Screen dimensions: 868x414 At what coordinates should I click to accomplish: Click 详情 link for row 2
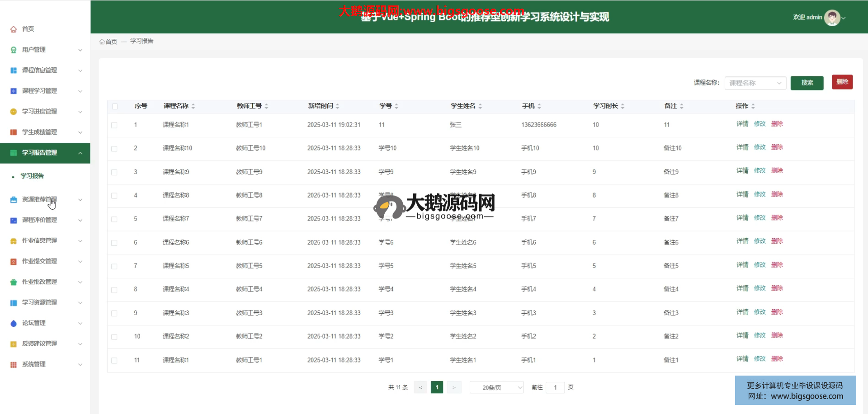tap(742, 147)
